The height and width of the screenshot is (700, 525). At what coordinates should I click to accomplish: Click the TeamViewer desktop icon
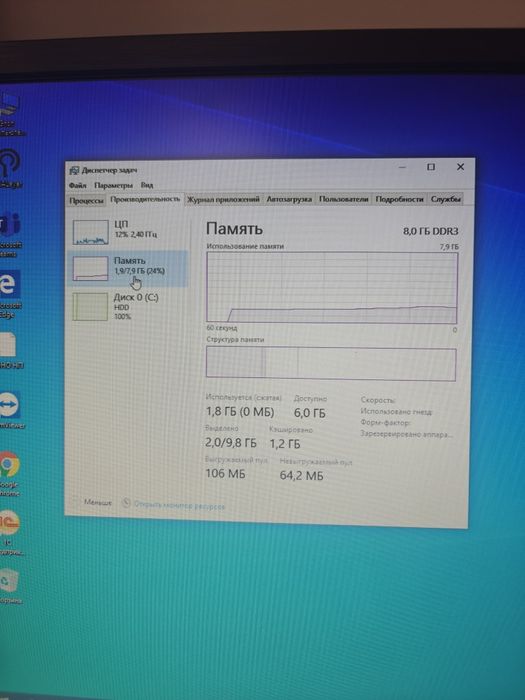[10, 410]
